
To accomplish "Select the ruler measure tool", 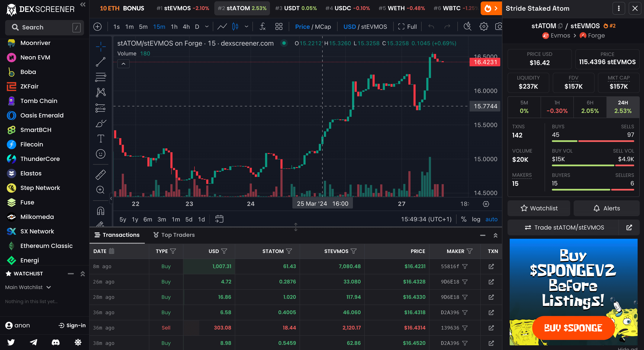I will pyautogui.click(x=100, y=175).
